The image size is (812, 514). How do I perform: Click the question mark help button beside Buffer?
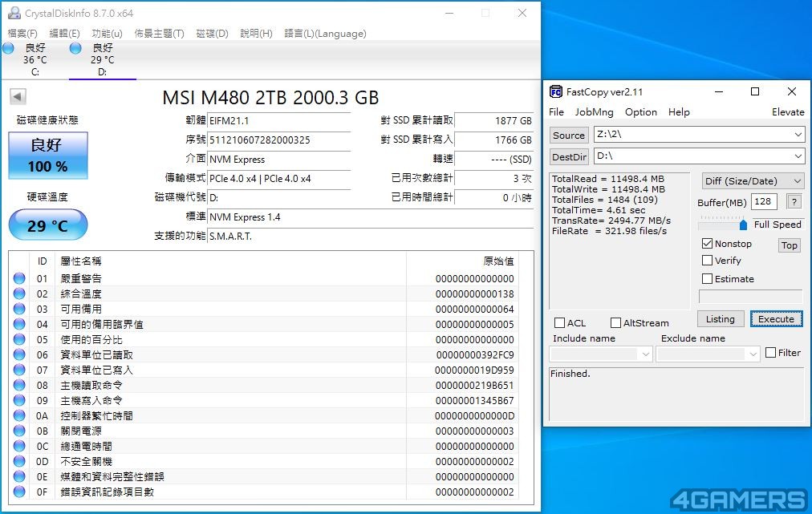click(794, 202)
